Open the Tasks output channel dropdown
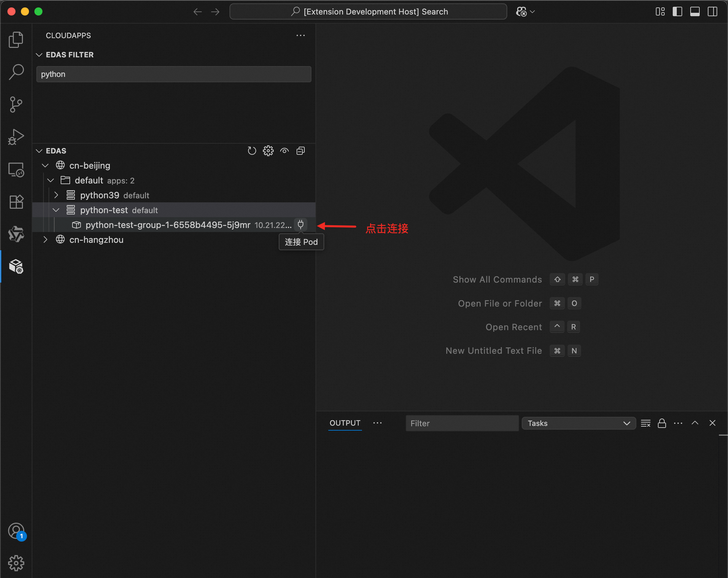 pos(578,423)
